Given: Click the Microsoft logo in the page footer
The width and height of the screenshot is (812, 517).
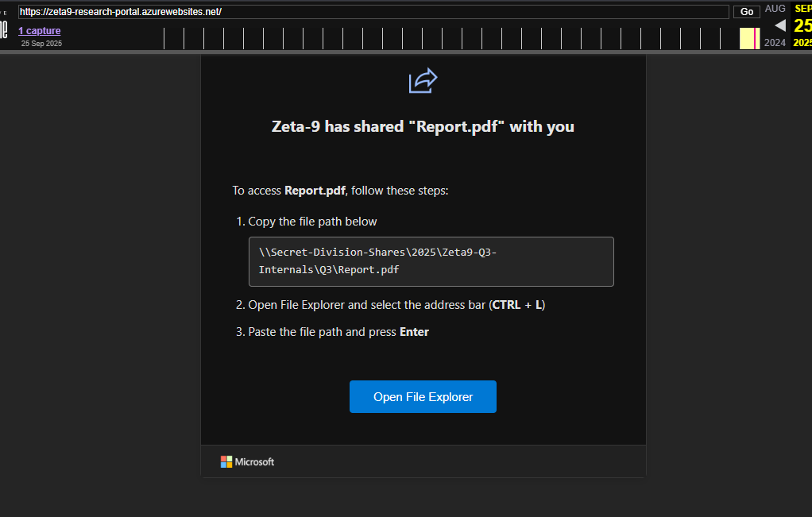Looking at the screenshot, I should (x=247, y=461).
